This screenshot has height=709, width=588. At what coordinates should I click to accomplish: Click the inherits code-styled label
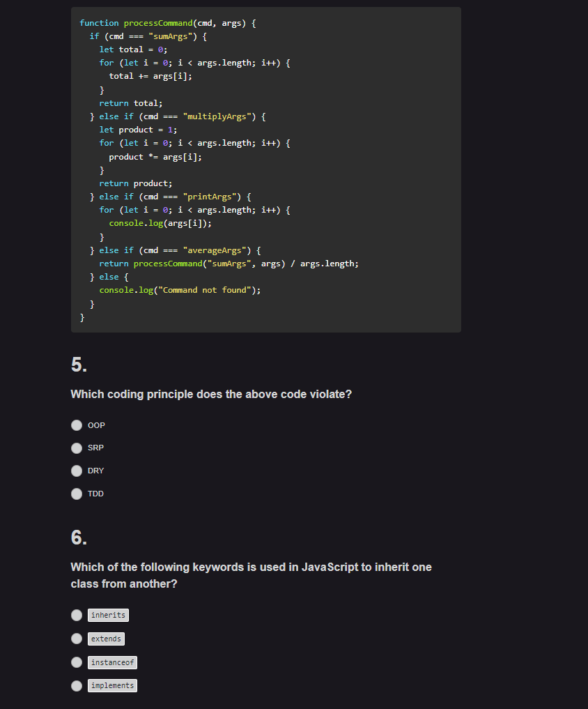pos(108,615)
